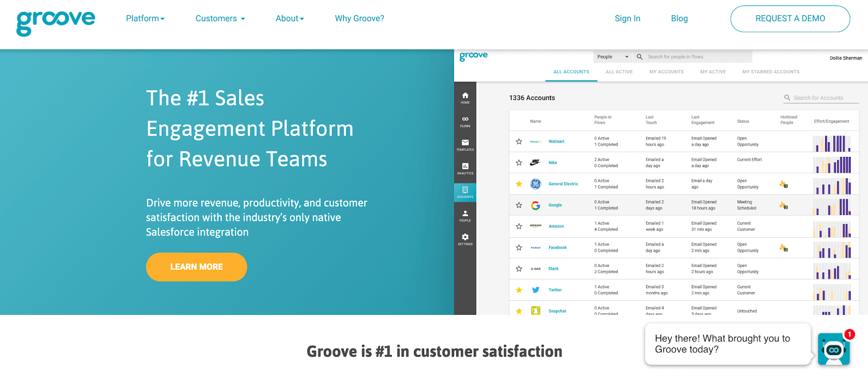Click the Walmart row engagement bar chart
The image size is (868, 380).
(832, 143)
